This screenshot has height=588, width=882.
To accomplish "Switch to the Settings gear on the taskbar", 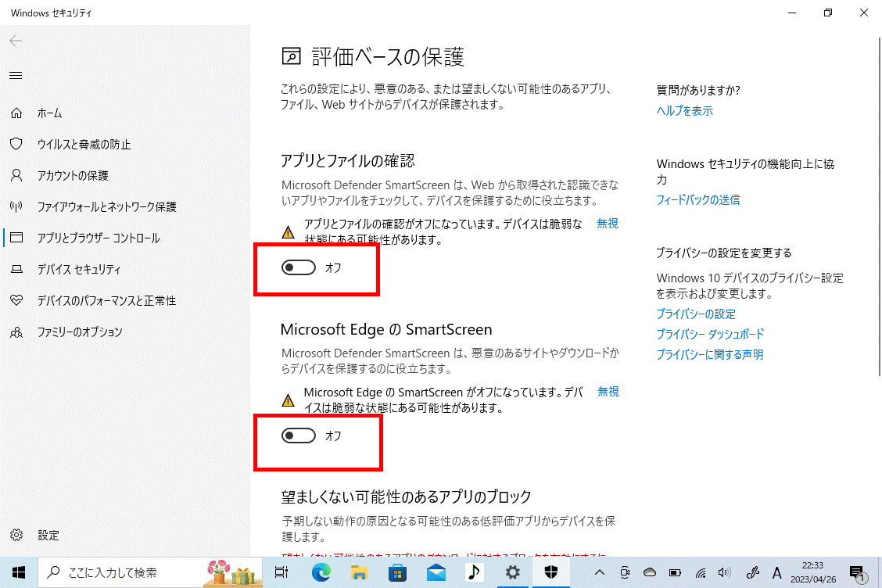I will (512, 573).
